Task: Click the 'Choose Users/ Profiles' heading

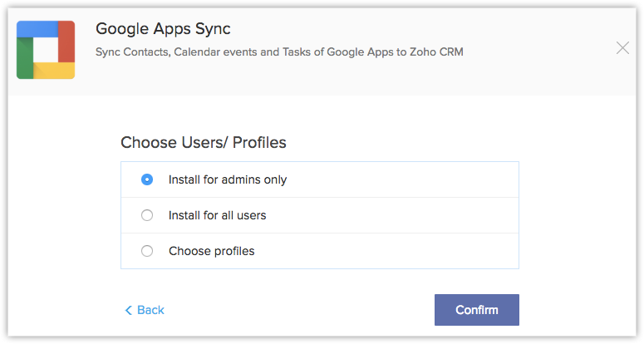Action: [x=204, y=142]
